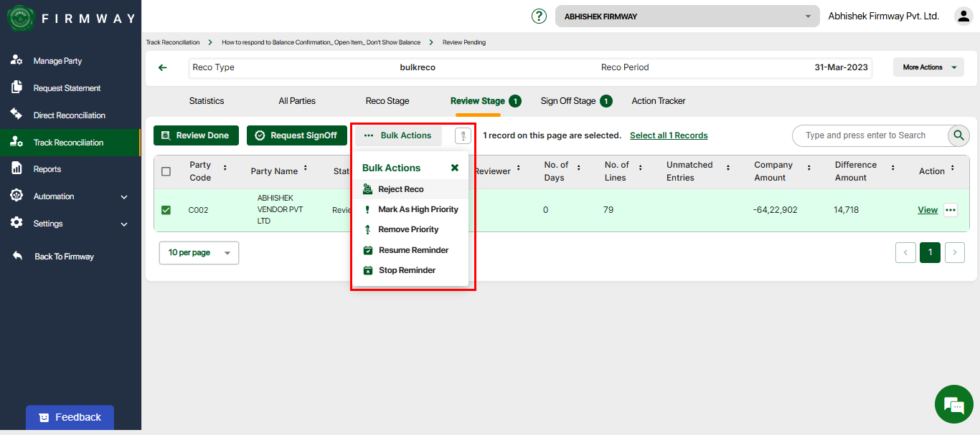
Task: Open the ABHISHEK FIRMWAY company selector
Action: pos(687,16)
